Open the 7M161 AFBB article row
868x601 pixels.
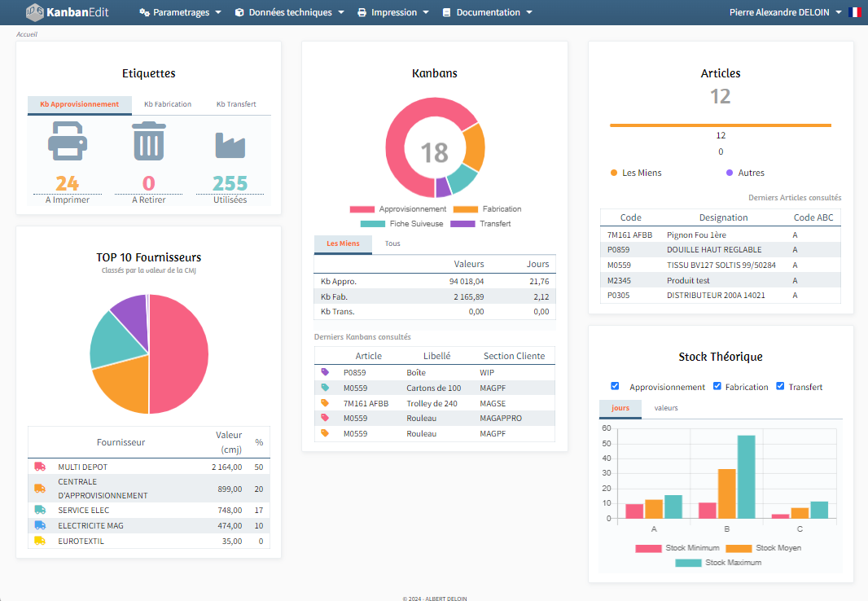629,235
